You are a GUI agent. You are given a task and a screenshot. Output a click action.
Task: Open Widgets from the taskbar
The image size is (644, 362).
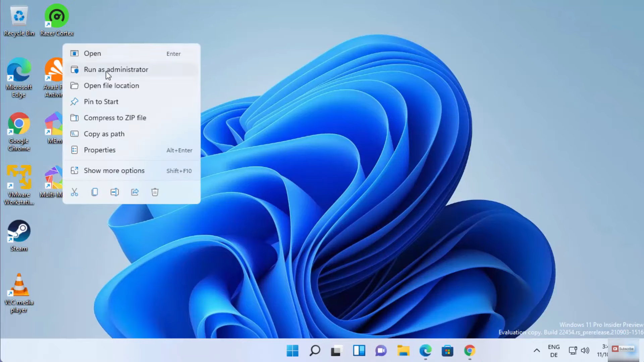point(359,351)
